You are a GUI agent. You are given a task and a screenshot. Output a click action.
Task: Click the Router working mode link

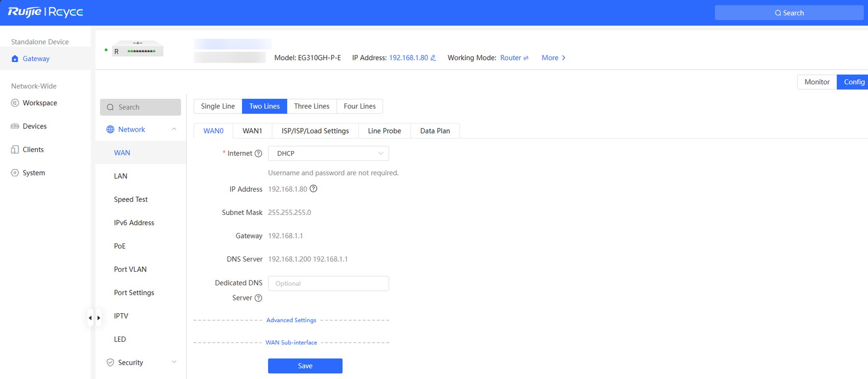coord(511,58)
